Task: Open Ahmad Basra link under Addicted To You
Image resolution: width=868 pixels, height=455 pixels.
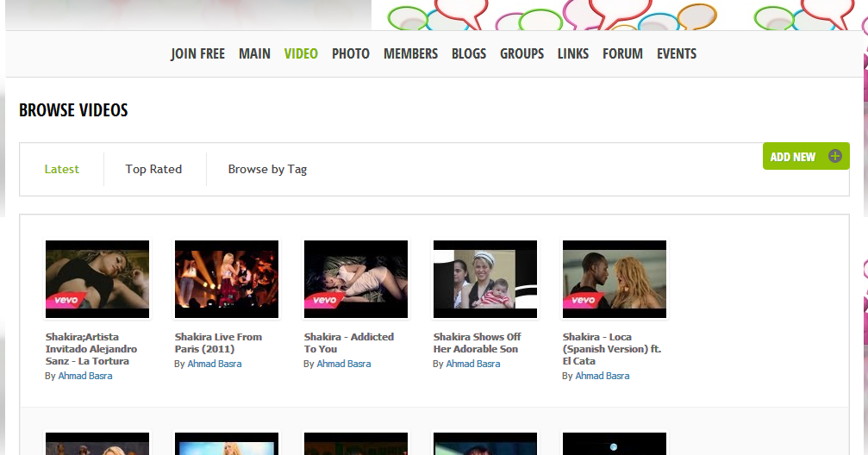Action: tap(344, 364)
